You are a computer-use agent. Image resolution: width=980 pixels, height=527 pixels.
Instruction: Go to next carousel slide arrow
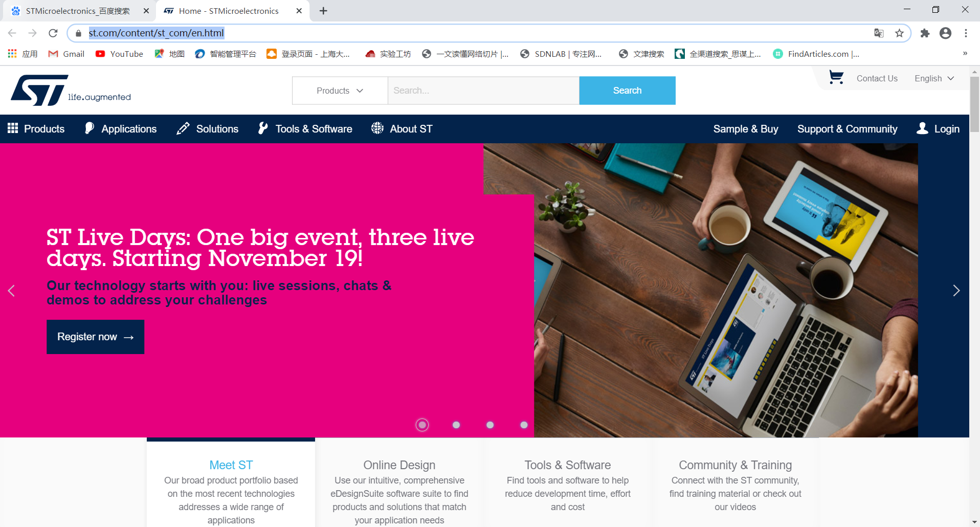click(956, 291)
